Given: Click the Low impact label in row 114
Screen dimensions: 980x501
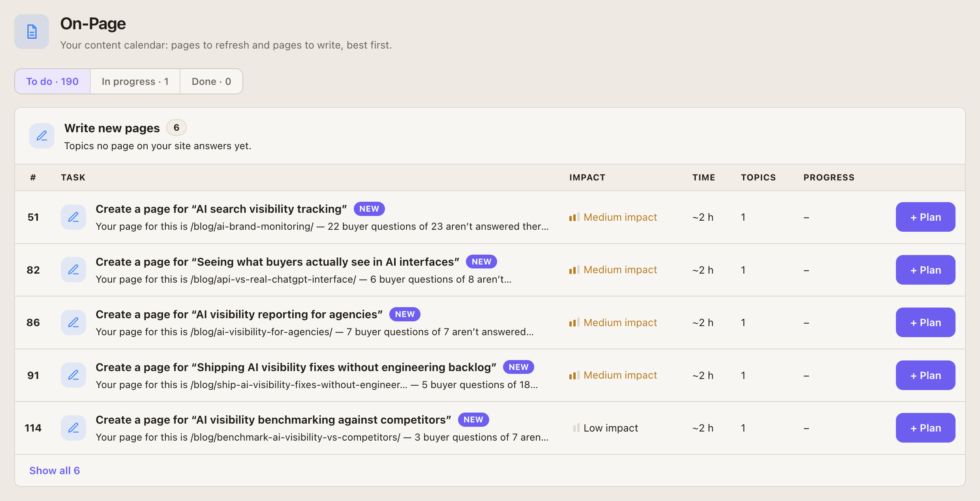Looking at the screenshot, I should [x=611, y=428].
